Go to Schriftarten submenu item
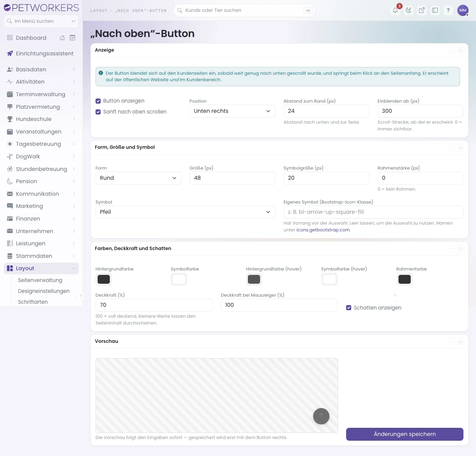Viewport: 476px width, 456px height. click(x=33, y=302)
